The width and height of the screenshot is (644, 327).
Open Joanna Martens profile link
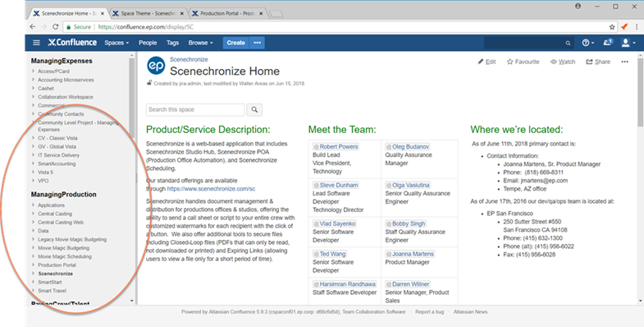pos(409,254)
